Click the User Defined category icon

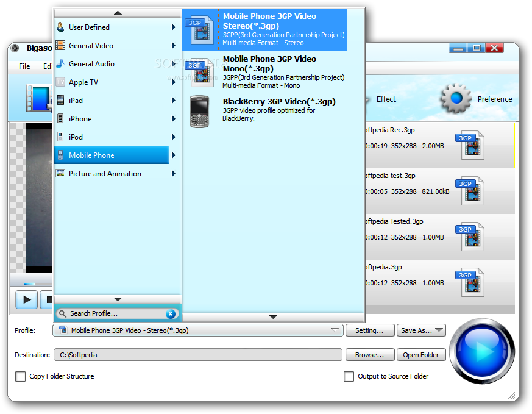click(x=60, y=27)
